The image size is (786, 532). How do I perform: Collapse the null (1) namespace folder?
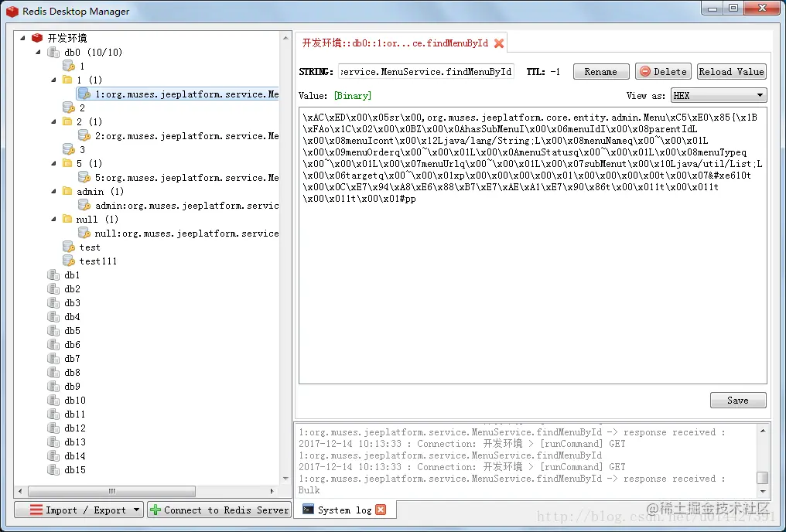coord(53,219)
